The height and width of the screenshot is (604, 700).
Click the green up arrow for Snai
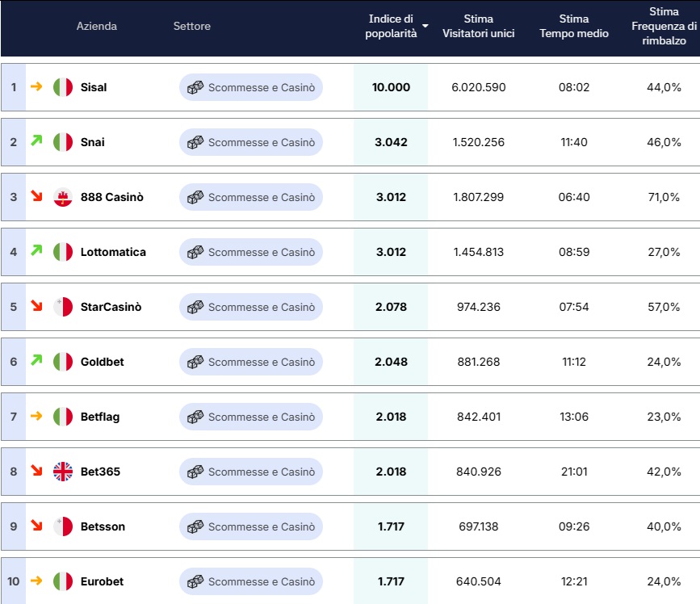36,141
